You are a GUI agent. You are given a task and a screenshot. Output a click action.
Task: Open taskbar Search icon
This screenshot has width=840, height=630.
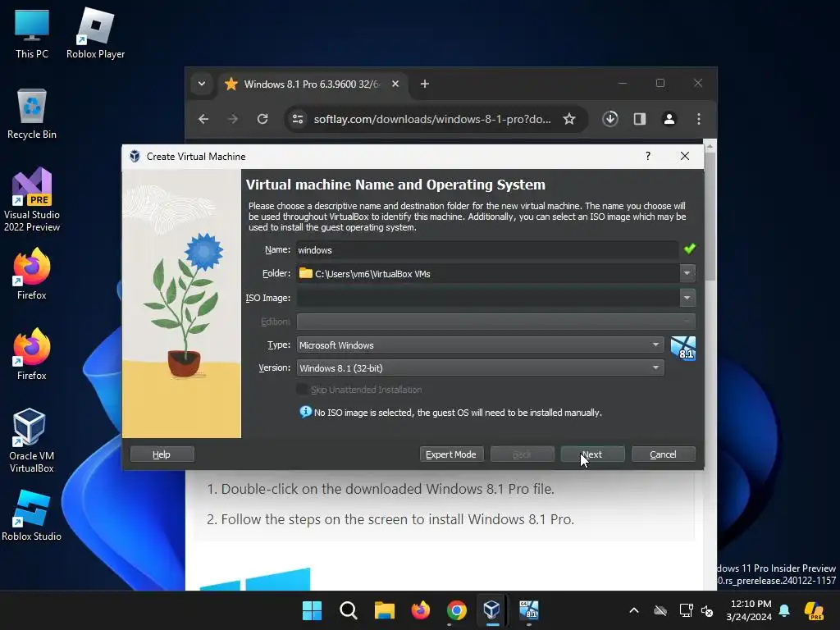click(x=348, y=610)
